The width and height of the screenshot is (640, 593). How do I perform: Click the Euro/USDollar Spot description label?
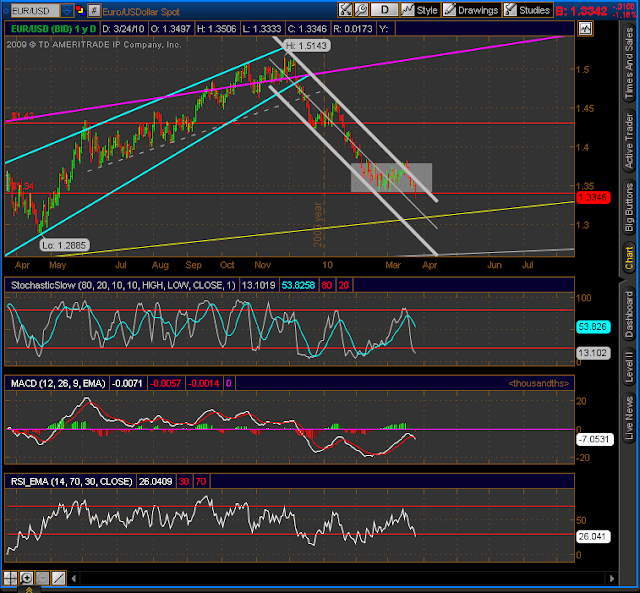coord(141,12)
